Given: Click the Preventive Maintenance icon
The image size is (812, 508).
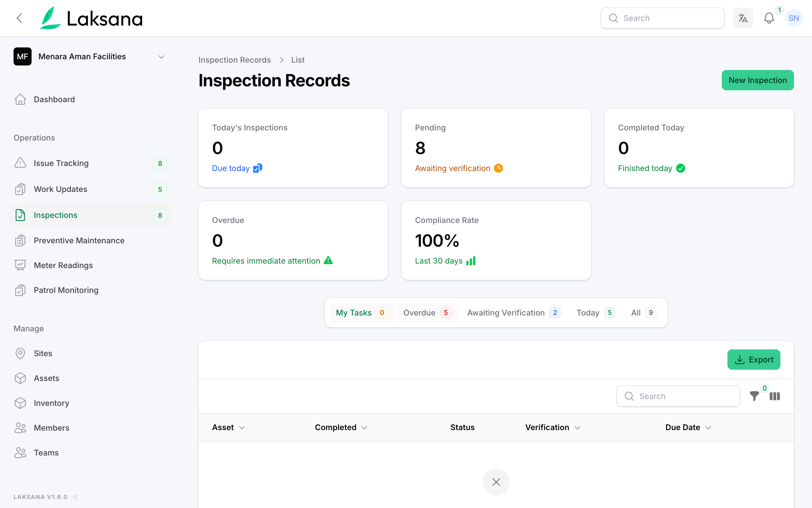Looking at the screenshot, I should pos(20,240).
